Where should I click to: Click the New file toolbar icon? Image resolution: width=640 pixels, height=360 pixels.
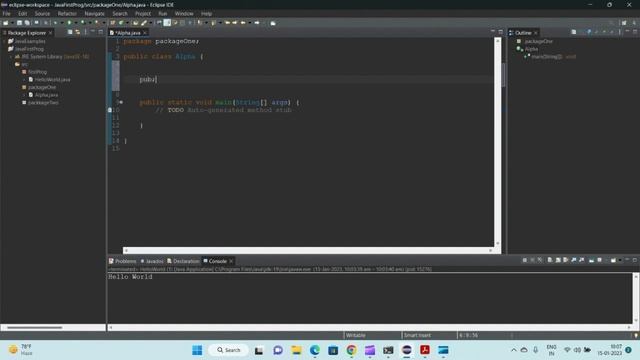(6, 23)
